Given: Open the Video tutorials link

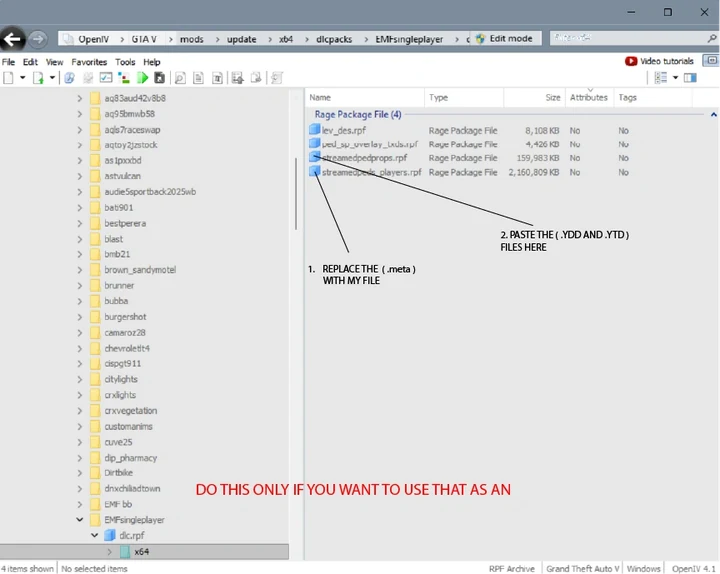Looking at the screenshot, I should pos(667,61).
